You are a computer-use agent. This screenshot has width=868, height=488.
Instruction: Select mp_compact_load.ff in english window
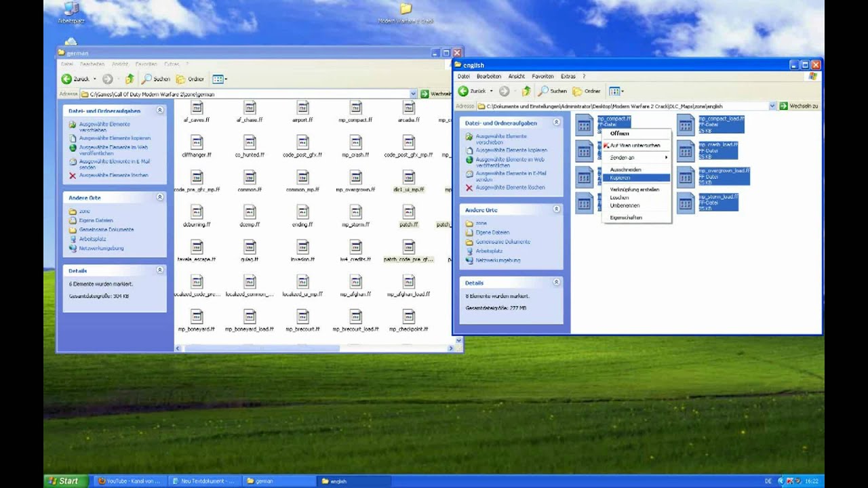coord(711,124)
